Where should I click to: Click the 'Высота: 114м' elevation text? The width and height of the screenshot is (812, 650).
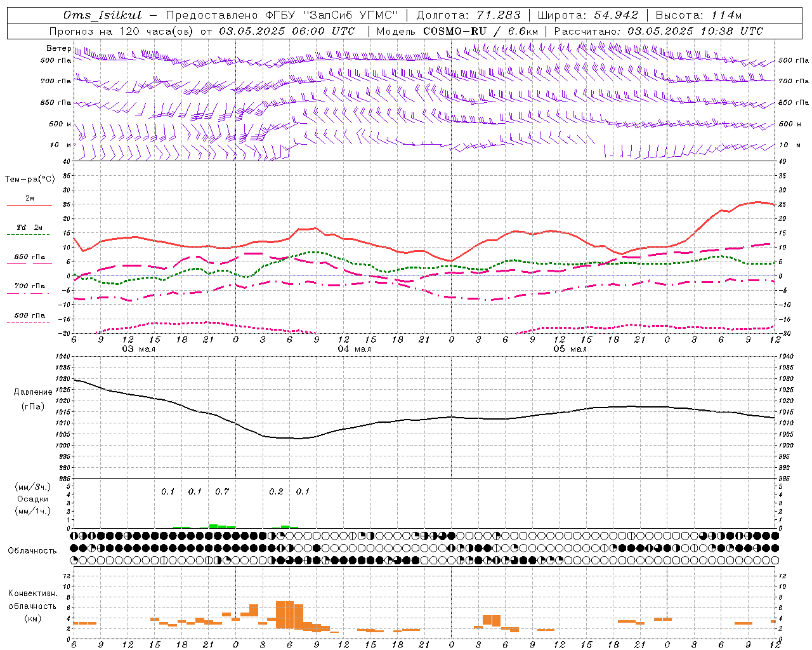point(698,15)
